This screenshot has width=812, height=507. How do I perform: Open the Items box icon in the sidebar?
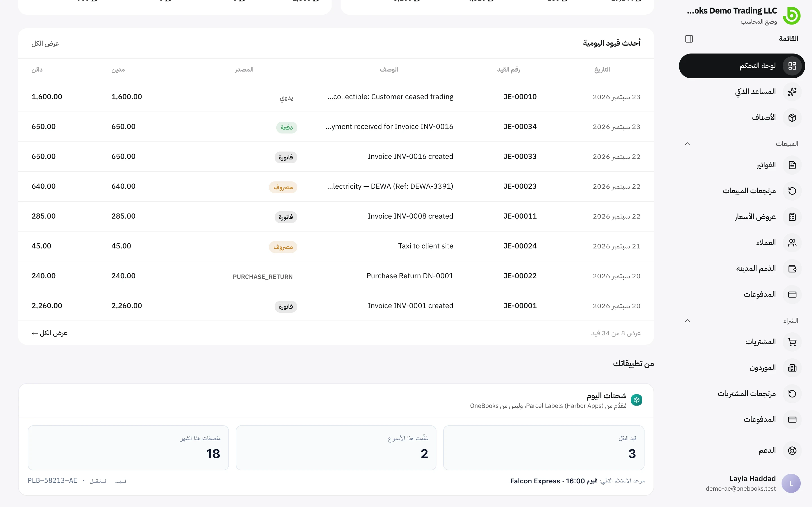[792, 118]
